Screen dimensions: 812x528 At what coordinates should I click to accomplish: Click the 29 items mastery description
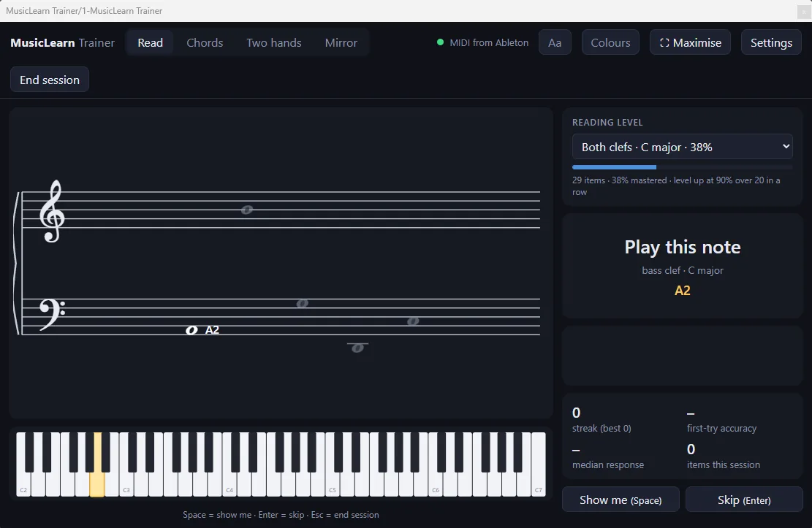676,185
